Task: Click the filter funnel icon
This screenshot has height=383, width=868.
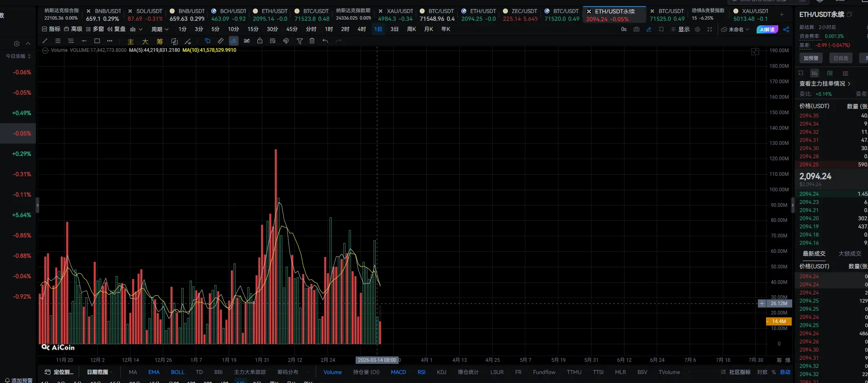Action: 299,41
